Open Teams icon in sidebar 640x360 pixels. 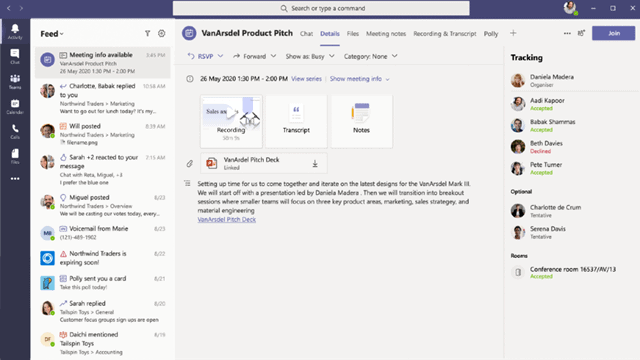click(x=15, y=81)
